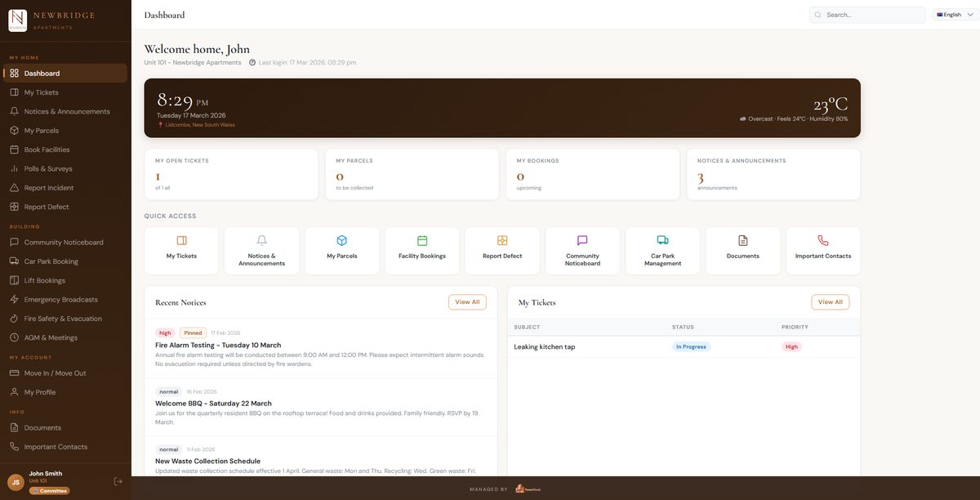Open the Community Noticeboard quick access icon

581,250
